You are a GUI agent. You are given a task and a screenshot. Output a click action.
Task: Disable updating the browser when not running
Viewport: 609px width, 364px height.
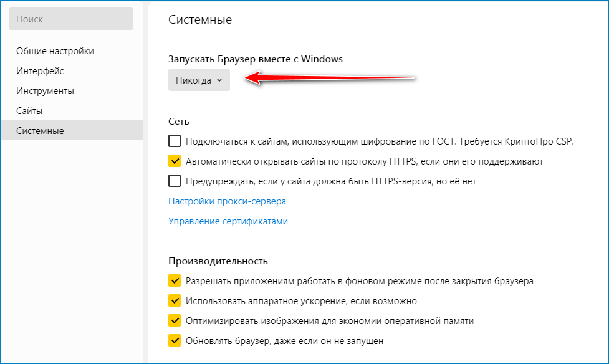click(x=175, y=341)
